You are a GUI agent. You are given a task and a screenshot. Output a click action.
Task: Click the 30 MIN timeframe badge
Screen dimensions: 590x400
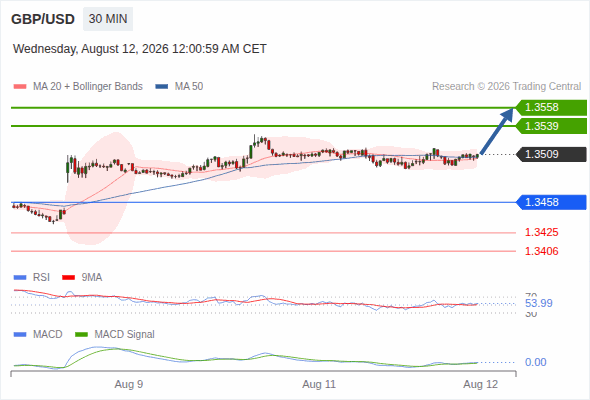(108, 19)
